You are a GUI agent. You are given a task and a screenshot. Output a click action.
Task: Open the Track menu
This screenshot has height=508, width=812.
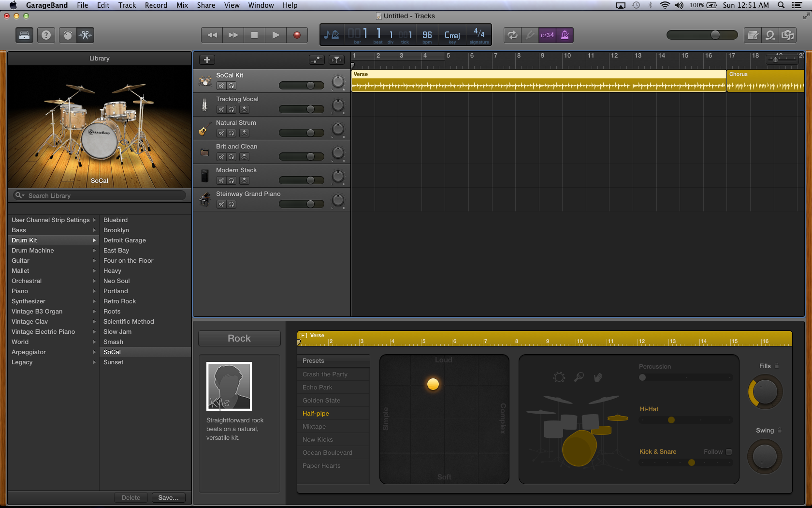point(127,5)
